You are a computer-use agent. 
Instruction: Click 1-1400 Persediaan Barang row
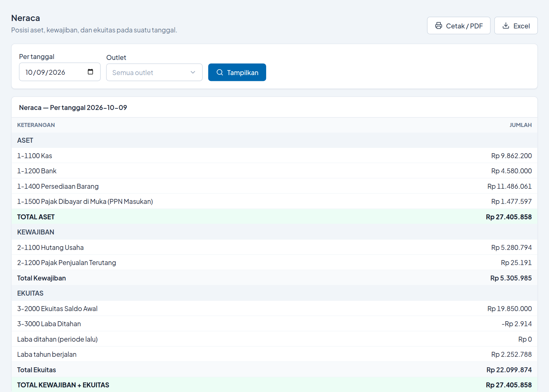(x=274, y=186)
